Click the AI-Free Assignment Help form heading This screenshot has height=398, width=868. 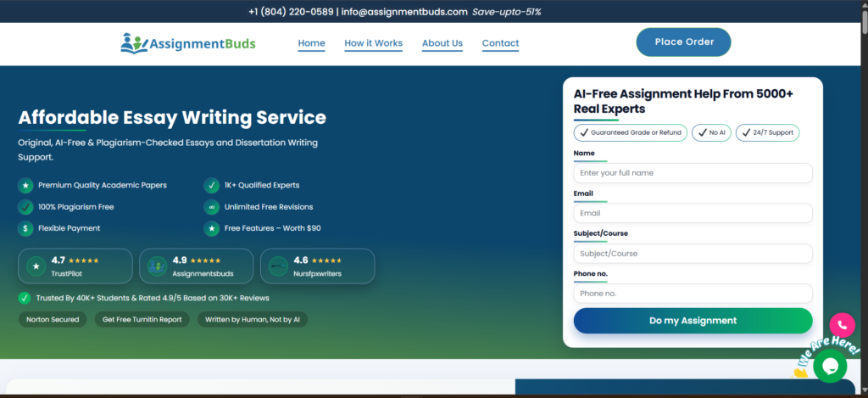[x=683, y=102]
